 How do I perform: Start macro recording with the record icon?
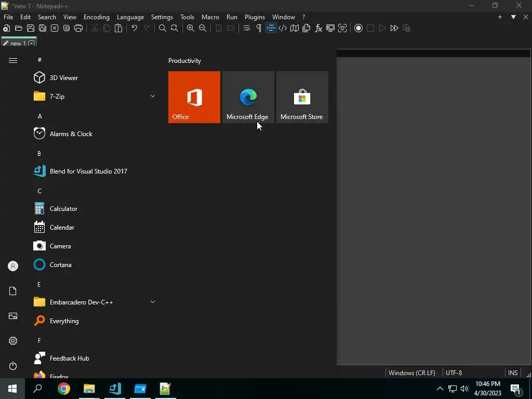(x=358, y=28)
